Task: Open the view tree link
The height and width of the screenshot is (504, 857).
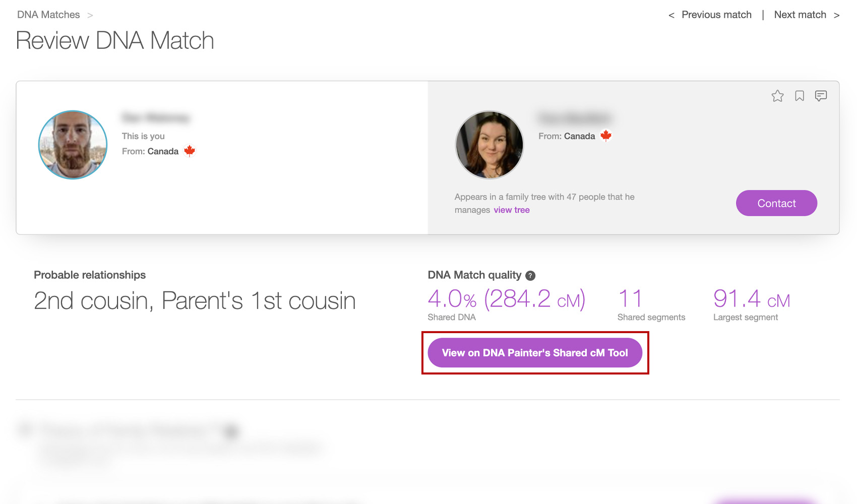Action: coord(512,210)
